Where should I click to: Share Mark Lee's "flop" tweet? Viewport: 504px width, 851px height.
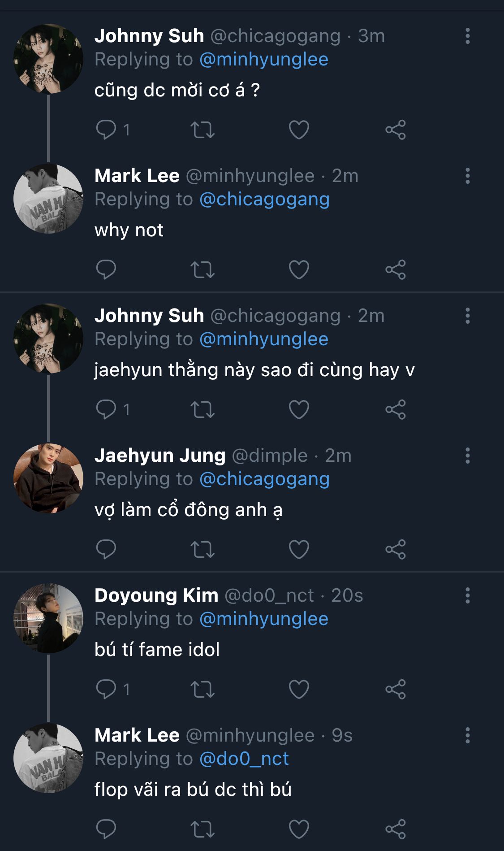(x=396, y=829)
